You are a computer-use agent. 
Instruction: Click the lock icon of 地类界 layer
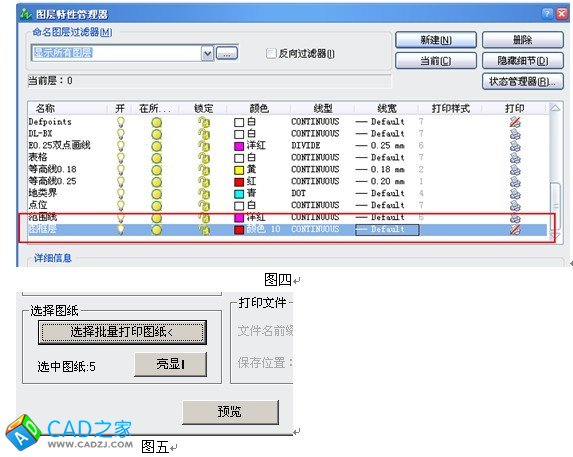204,194
